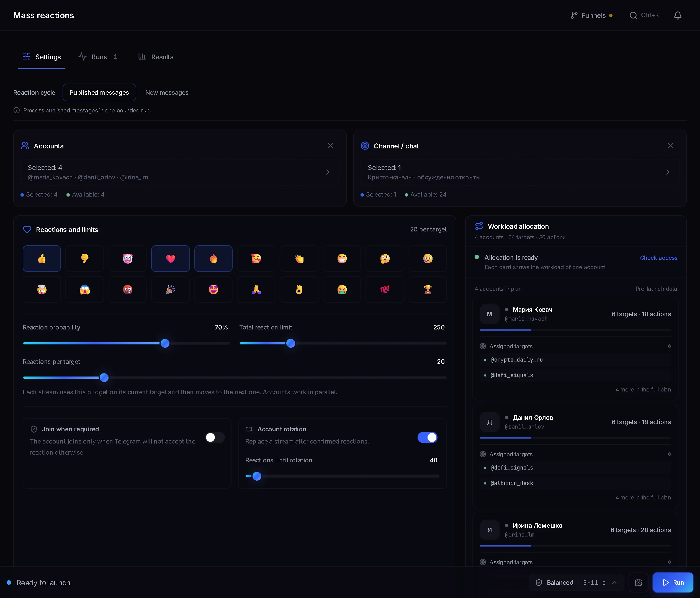Open the Funnels branch icon
Screen dimensions: 700x598
[574, 16]
